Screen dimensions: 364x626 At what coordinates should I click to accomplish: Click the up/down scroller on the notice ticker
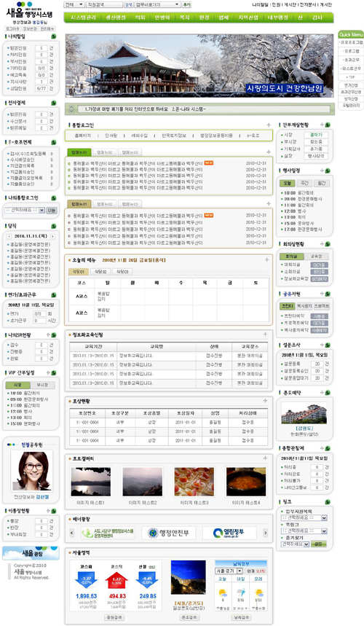[71, 109]
